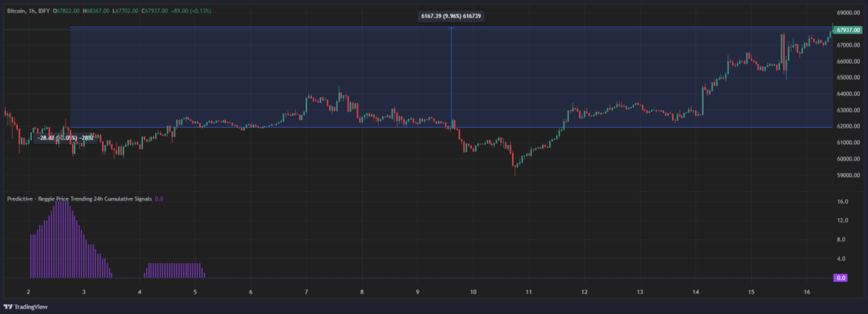Click 63000.00 on the price scale
The height and width of the screenshot is (314, 868).
tap(848, 110)
